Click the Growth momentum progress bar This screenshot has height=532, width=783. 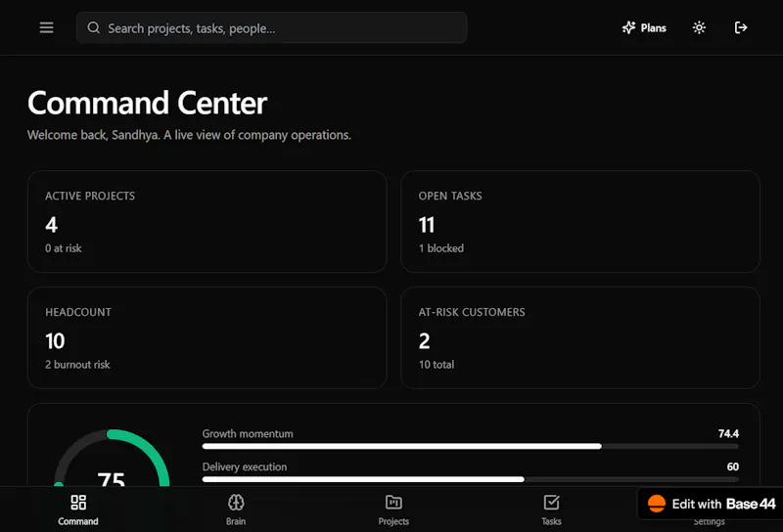click(x=471, y=446)
